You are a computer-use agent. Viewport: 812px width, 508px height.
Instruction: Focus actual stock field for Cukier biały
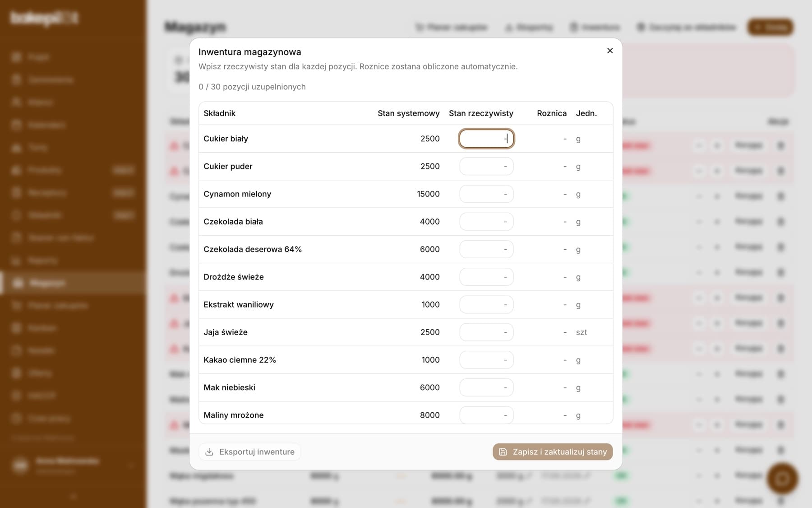(x=486, y=139)
